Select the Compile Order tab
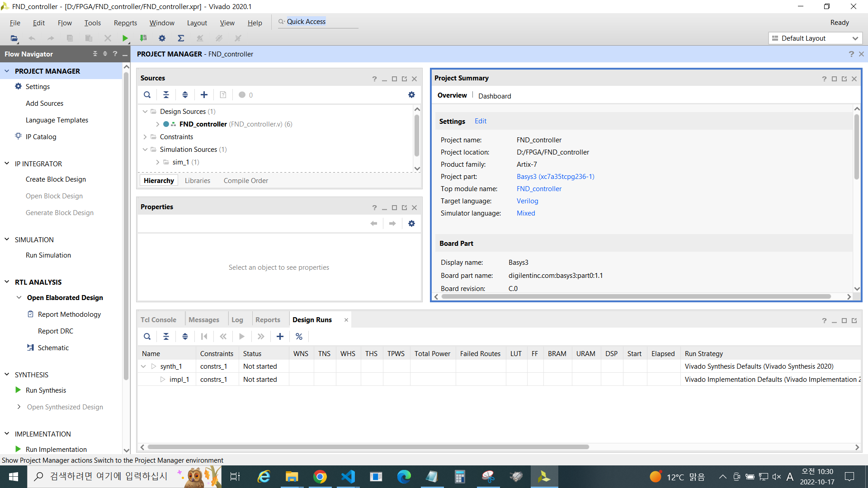The image size is (868, 488). click(x=246, y=180)
